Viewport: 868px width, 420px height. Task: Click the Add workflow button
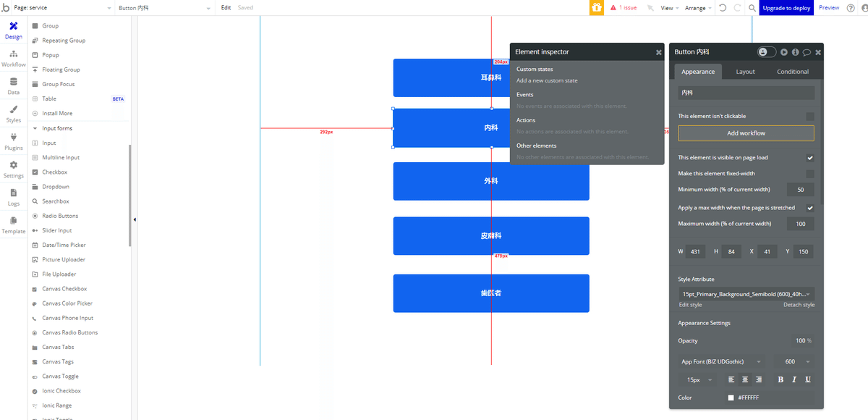746,133
